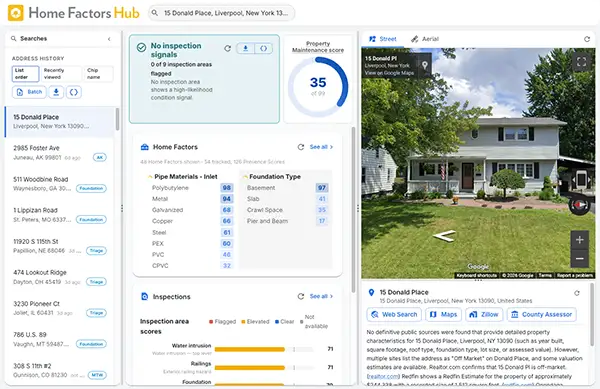The image size is (600, 389).
Task: Select the 511 Woodbine Road entry
Action: tap(59, 184)
